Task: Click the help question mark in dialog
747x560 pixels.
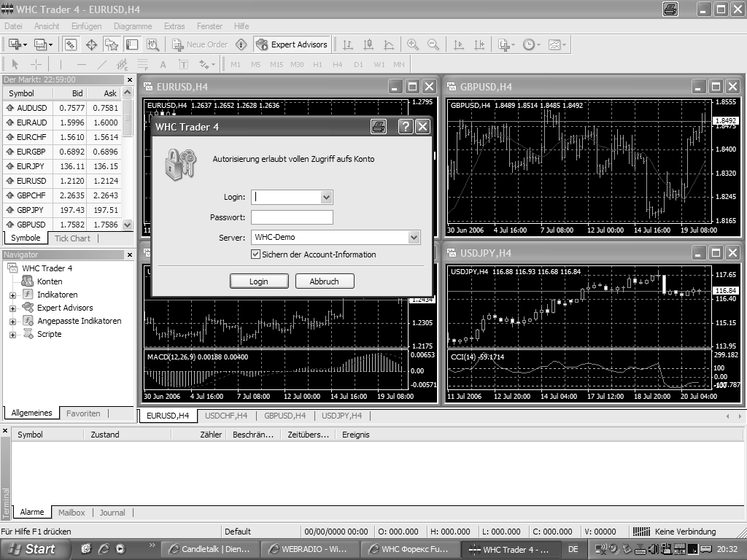Action: (406, 127)
